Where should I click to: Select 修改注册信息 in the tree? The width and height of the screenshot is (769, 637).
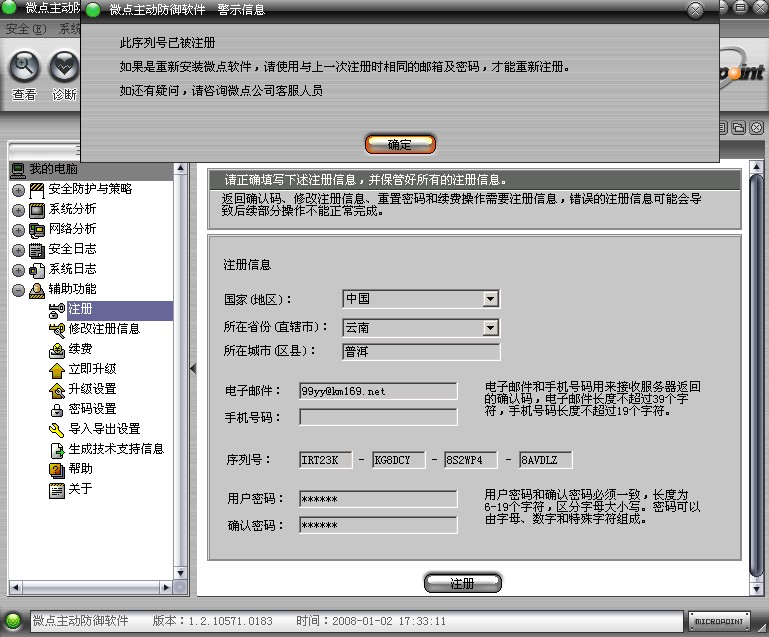click(104, 329)
